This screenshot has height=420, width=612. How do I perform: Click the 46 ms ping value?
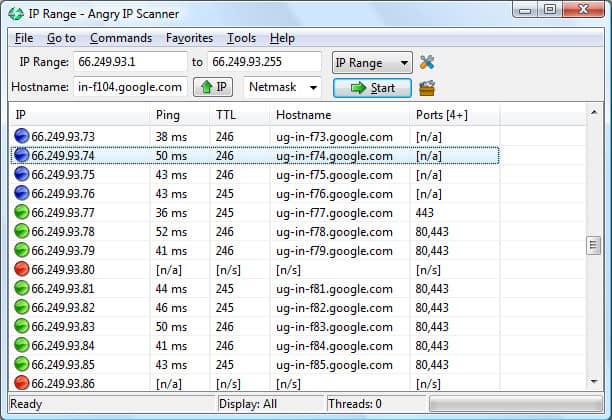coord(171,308)
